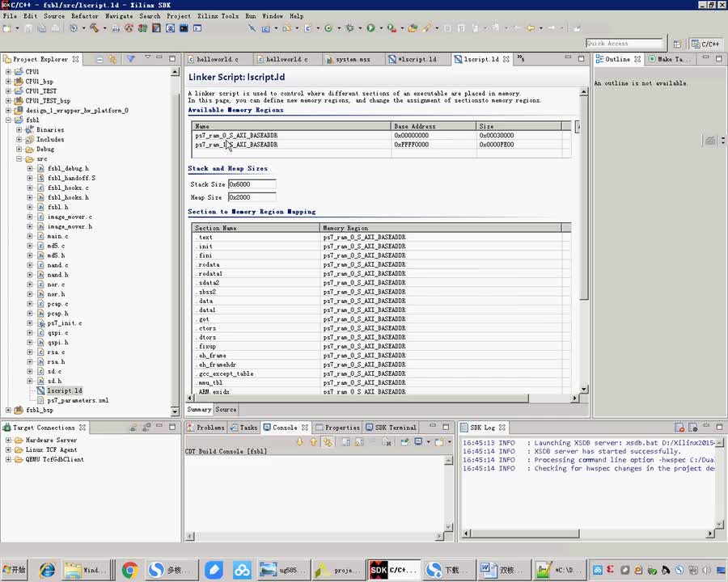Open the Run button dropdown arrow
This screenshot has height=582, width=728.
click(x=381, y=28)
